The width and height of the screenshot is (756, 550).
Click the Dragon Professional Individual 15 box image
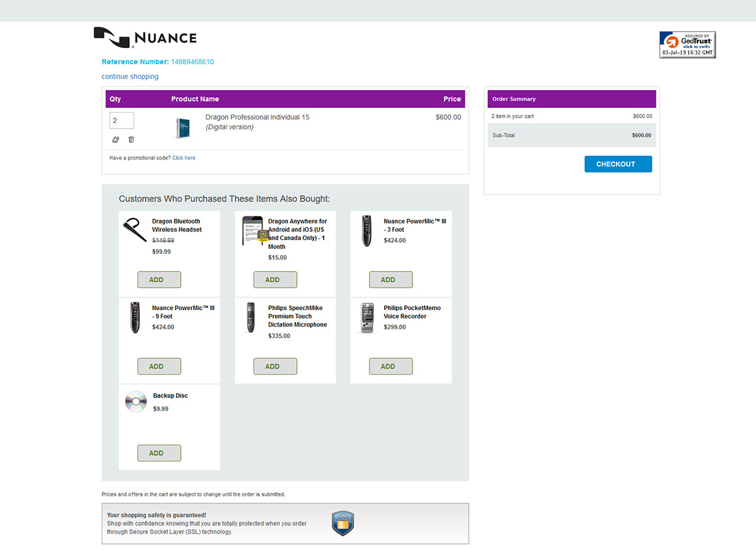(184, 129)
